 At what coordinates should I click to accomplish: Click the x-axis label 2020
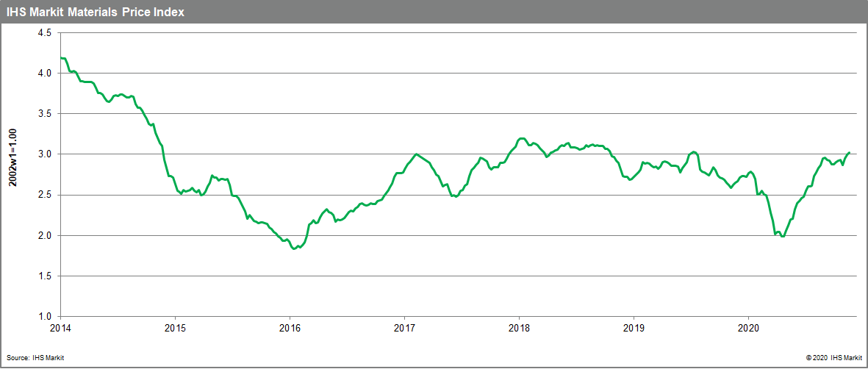[x=748, y=328]
